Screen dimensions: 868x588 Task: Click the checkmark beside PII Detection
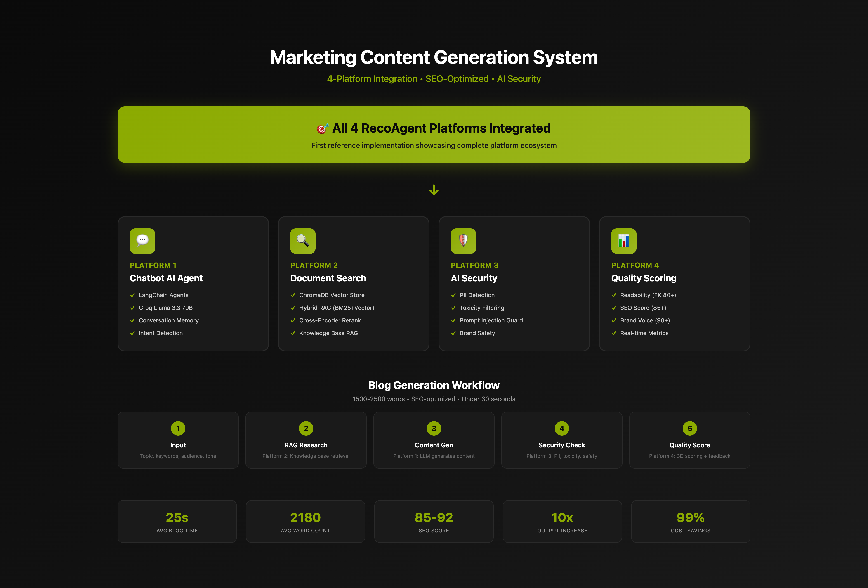point(453,295)
